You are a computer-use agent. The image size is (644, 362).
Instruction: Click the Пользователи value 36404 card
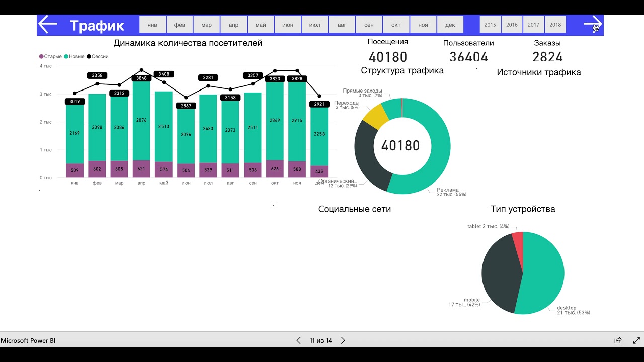468,57
